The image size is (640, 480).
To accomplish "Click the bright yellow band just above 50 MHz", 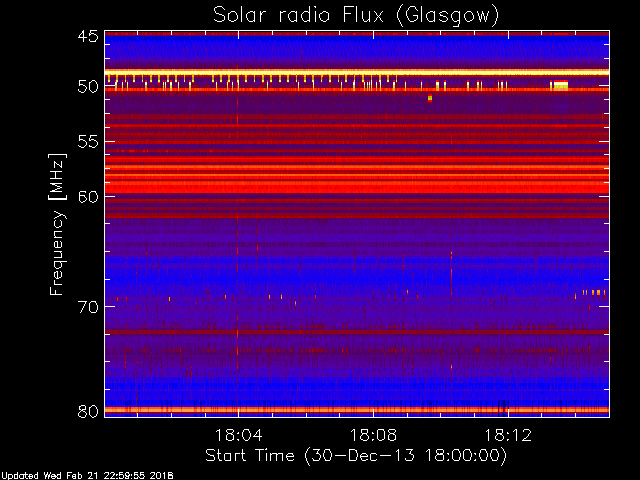I will coord(356,73).
